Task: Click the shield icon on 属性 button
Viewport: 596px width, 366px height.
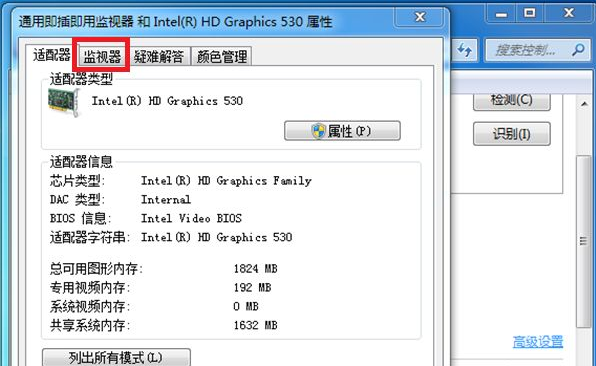Action: (x=319, y=131)
